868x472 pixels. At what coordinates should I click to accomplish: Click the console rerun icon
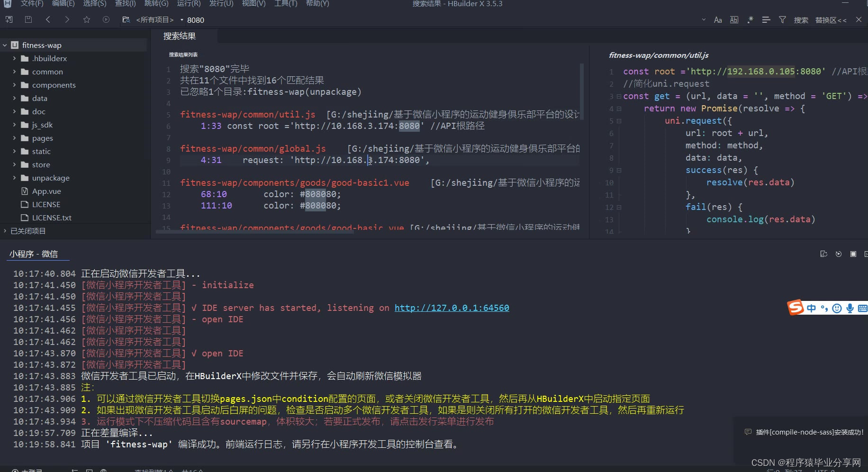click(x=838, y=254)
